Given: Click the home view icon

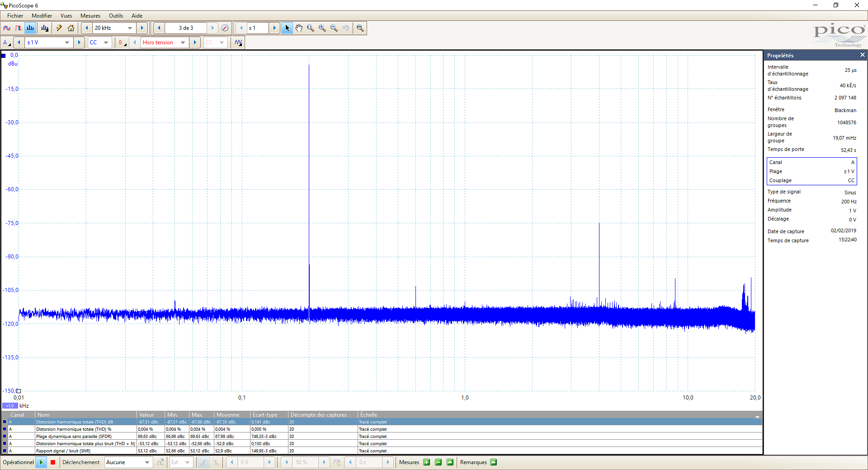Looking at the screenshot, I should click(71, 28).
